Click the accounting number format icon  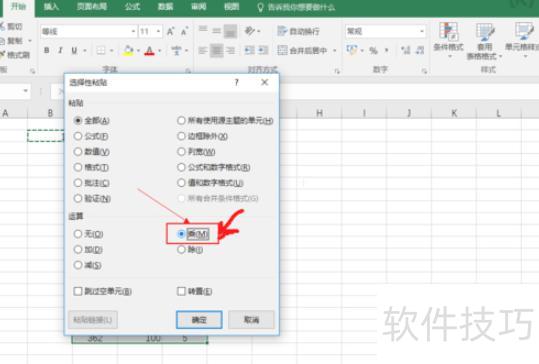tap(352, 50)
